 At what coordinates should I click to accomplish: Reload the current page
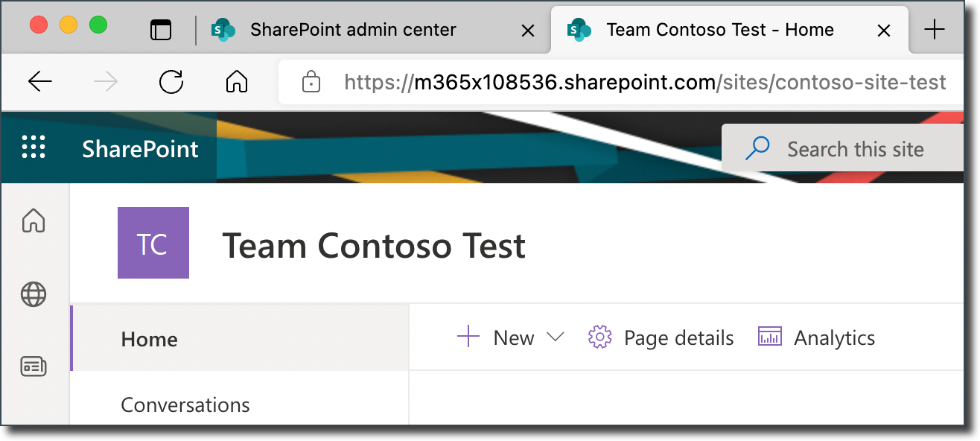coord(171,82)
